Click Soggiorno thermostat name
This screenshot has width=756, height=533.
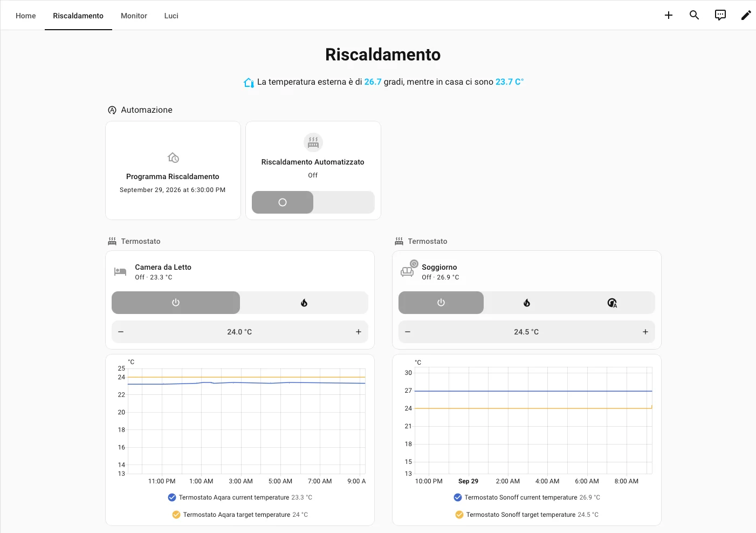439,267
